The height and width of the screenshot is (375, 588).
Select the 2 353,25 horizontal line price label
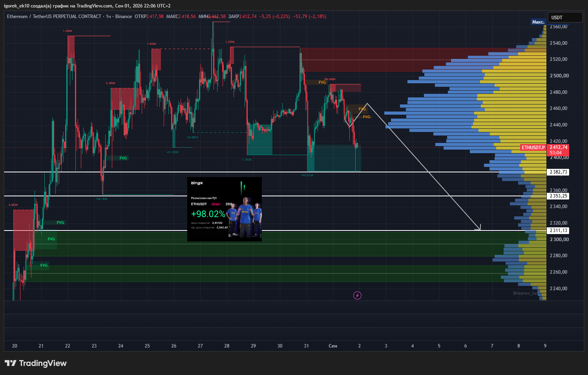click(559, 196)
